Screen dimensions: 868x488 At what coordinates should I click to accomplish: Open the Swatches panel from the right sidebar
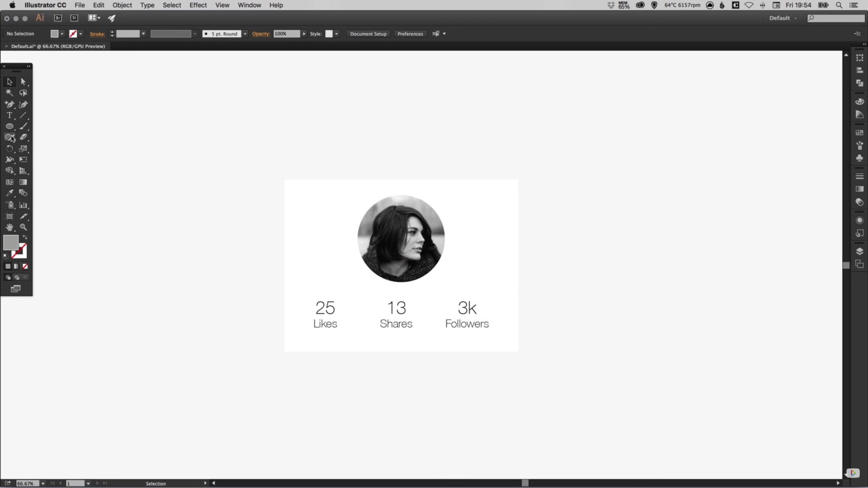pyautogui.click(x=860, y=132)
